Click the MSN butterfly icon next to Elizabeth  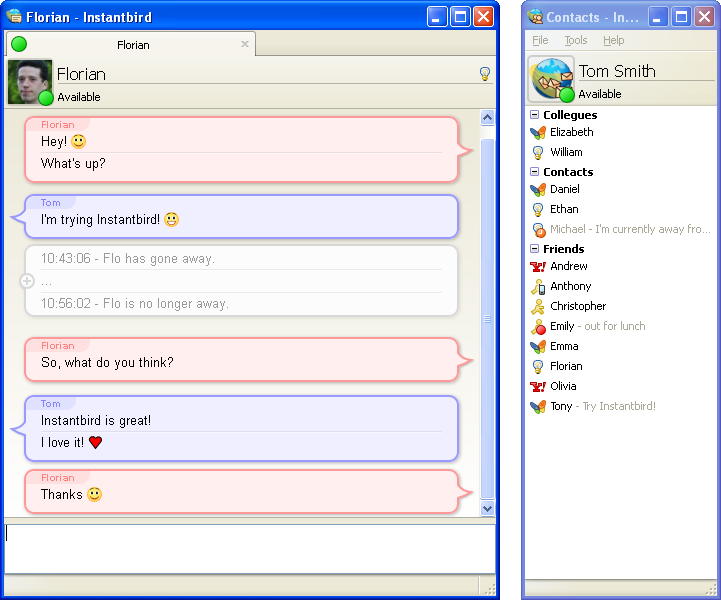(538, 132)
